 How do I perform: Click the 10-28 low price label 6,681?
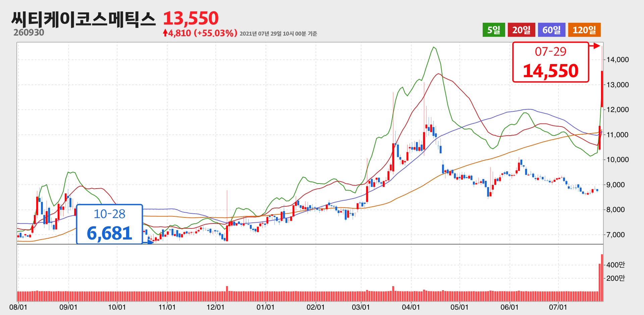coord(110,224)
